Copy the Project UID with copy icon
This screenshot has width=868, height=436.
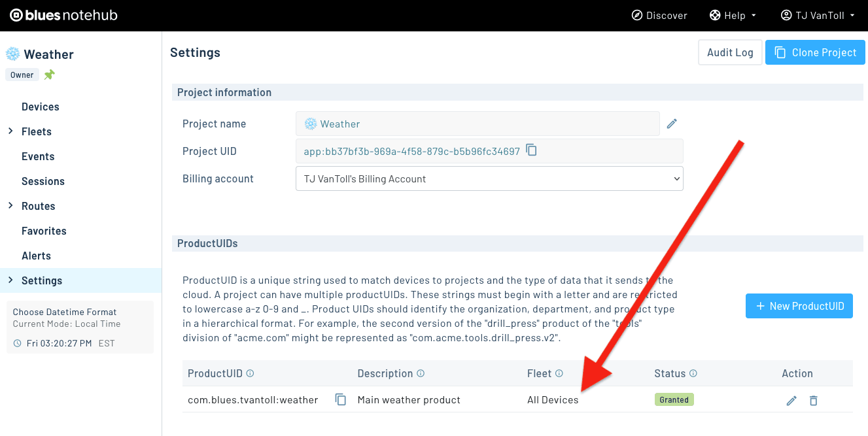532,150
